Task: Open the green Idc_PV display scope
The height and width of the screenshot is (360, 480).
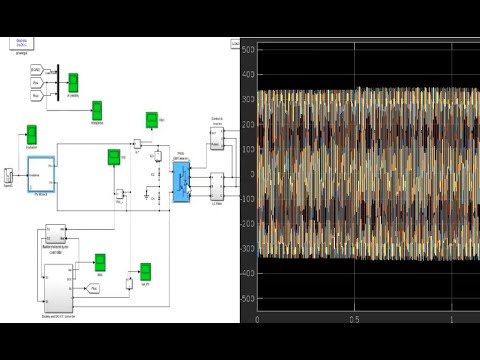Action: 145,272
